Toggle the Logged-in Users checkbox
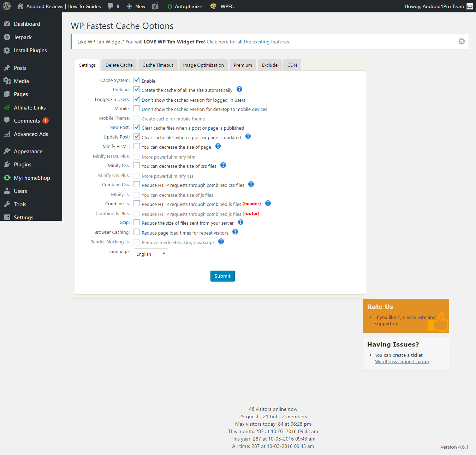The height and width of the screenshot is (455, 476). (x=137, y=99)
